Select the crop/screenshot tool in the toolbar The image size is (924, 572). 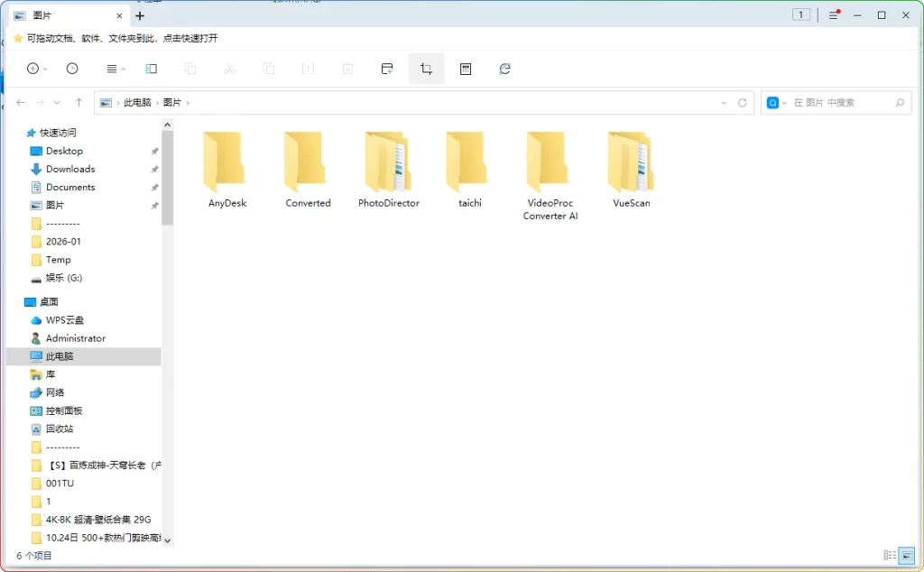click(x=426, y=69)
